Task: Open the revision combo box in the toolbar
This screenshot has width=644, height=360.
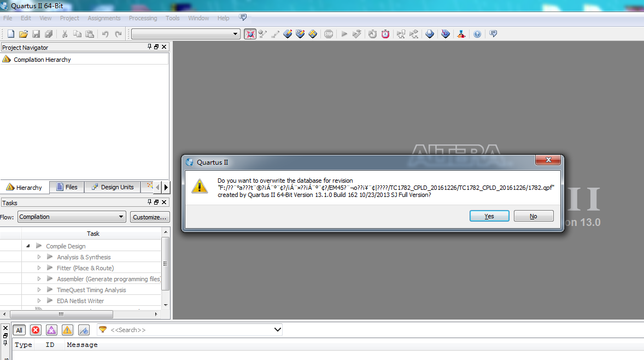Action: 186,34
